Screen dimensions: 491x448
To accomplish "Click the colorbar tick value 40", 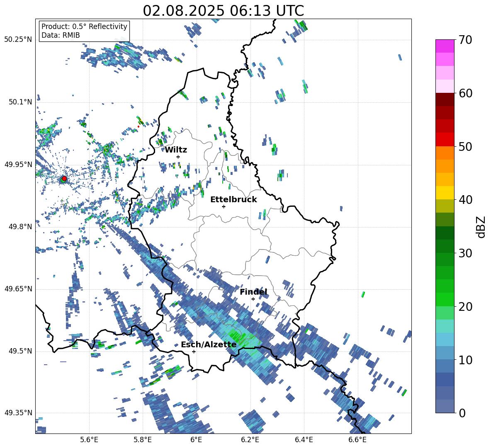I will pyautogui.click(x=465, y=200).
